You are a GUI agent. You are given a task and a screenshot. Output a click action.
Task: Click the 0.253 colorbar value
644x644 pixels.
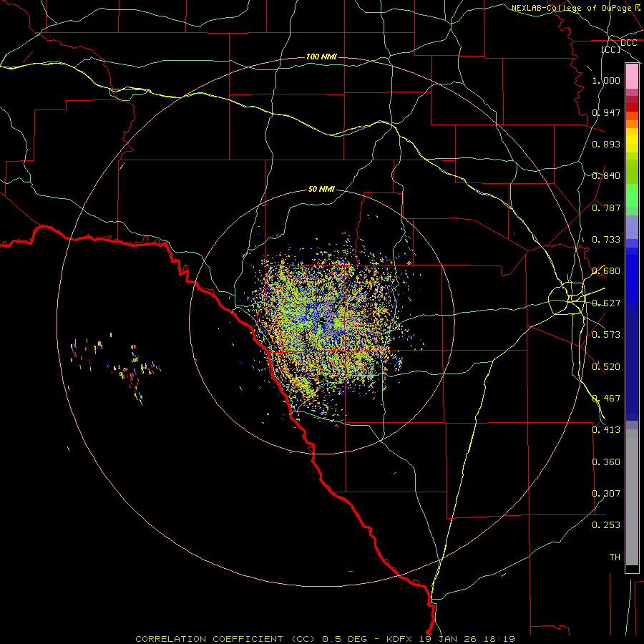606,525
